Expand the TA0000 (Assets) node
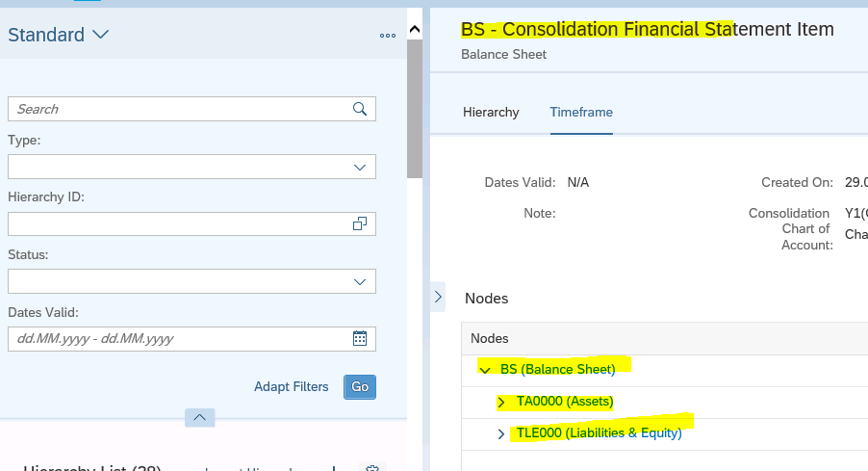Image resolution: width=868 pixels, height=471 pixels. point(501,402)
